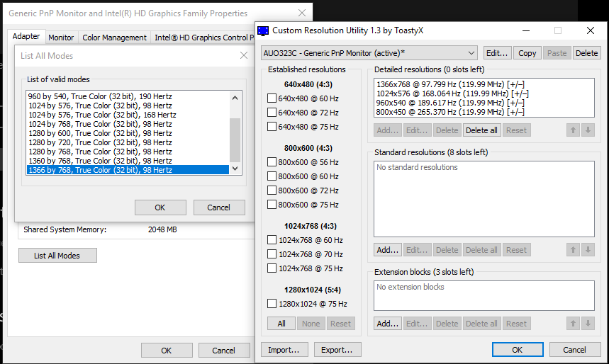Switch to the Monitor tab
This screenshot has width=609, height=364.
coord(61,38)
